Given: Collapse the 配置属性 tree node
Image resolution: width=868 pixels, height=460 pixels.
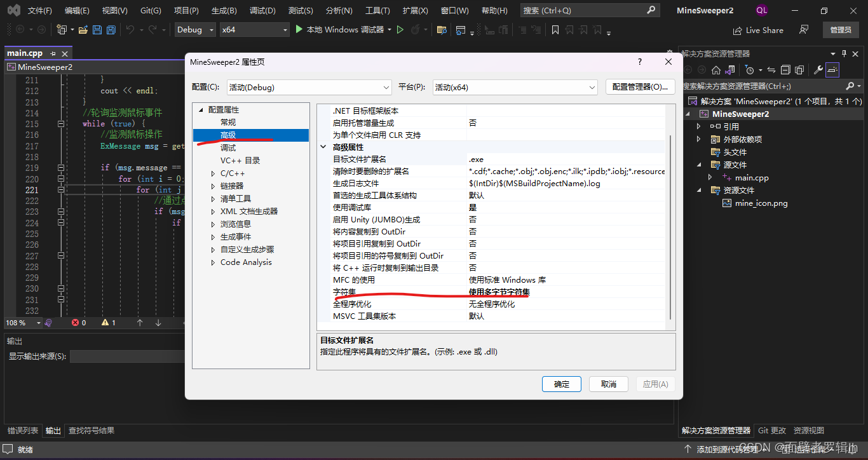Looking at the screenshot, I should (201, 110).
